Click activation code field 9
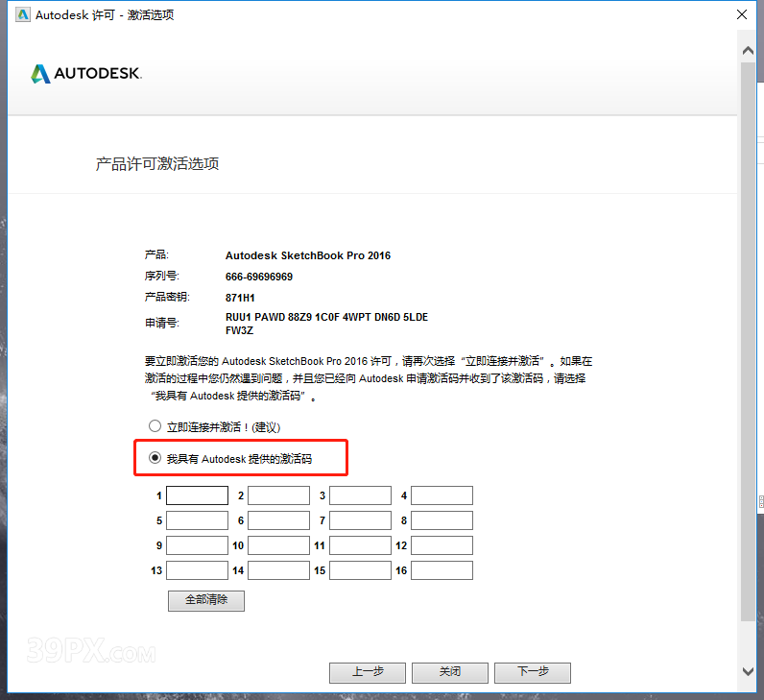The width and height of the screenshot is (764, 700). coord(197,545)
